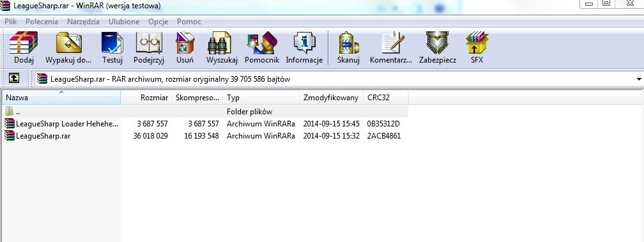Click the CRC32 value 2ACB4861
Screen dimensions: 644x242
click(x=383, y=136)
